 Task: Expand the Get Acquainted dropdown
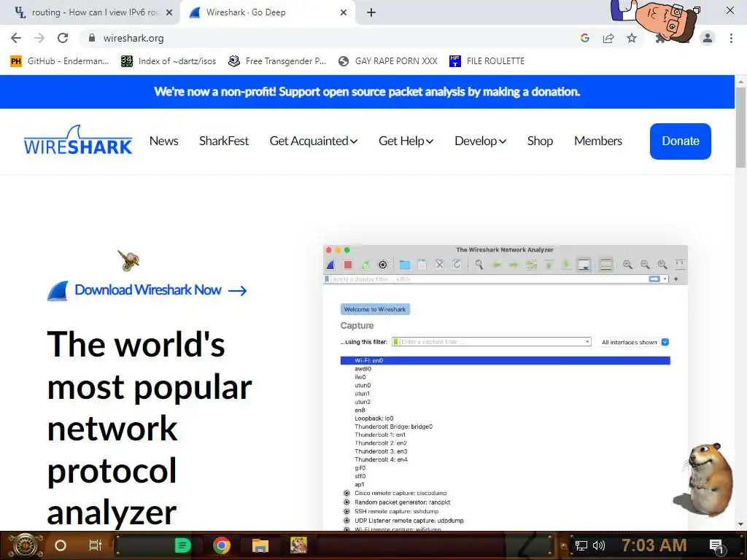coord(314,141)
